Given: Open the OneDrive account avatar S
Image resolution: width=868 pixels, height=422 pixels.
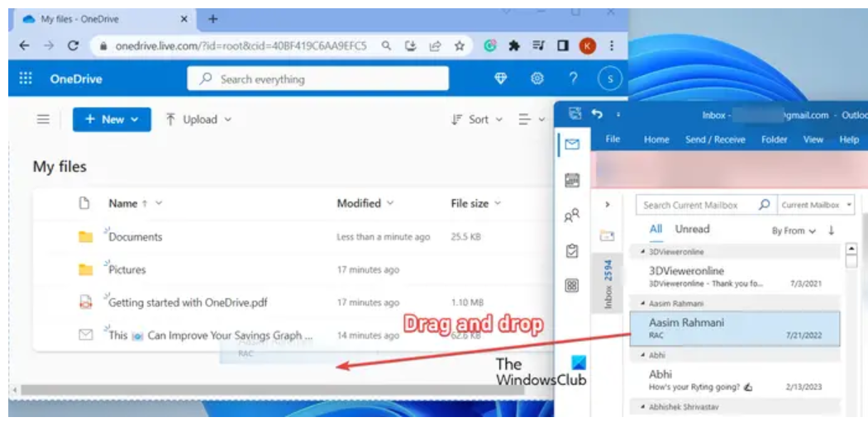Looking at the screenshot, I should click(610, 79).
